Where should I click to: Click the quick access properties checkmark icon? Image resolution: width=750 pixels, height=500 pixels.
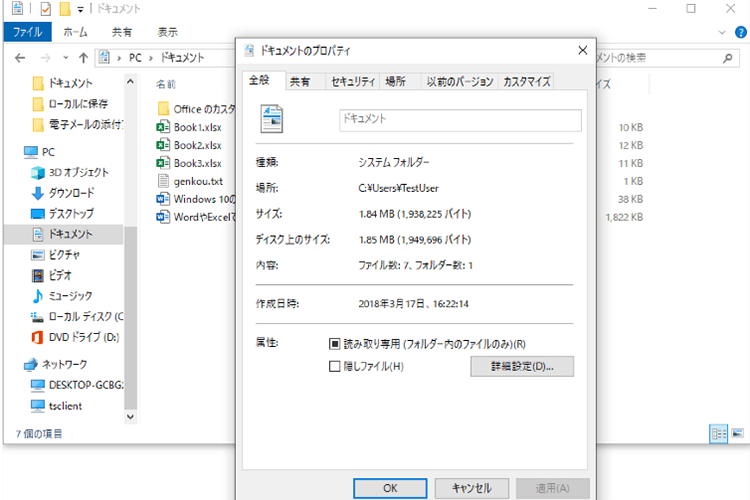tap(46, 9)
